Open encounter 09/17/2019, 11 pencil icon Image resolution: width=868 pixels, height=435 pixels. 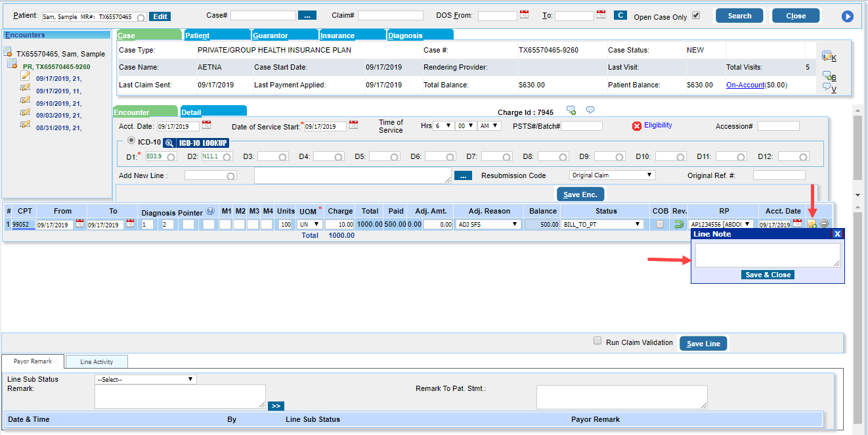coord(26,88)
